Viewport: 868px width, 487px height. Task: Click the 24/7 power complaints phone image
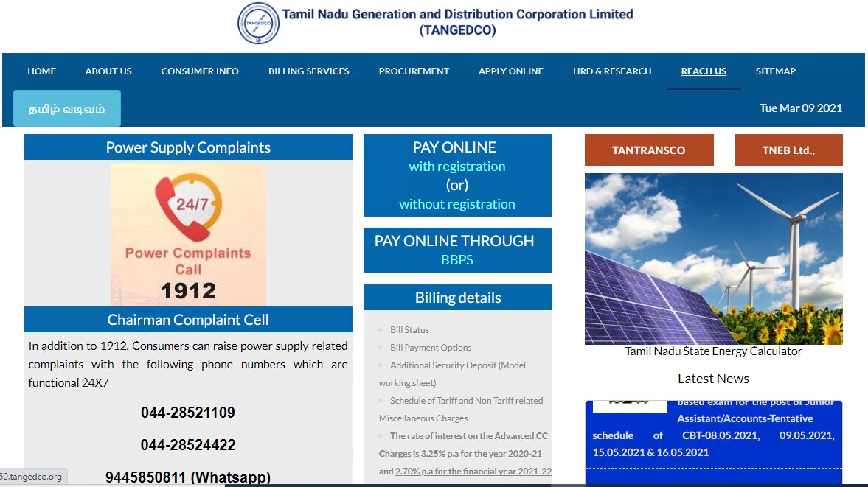coord(188,234)
